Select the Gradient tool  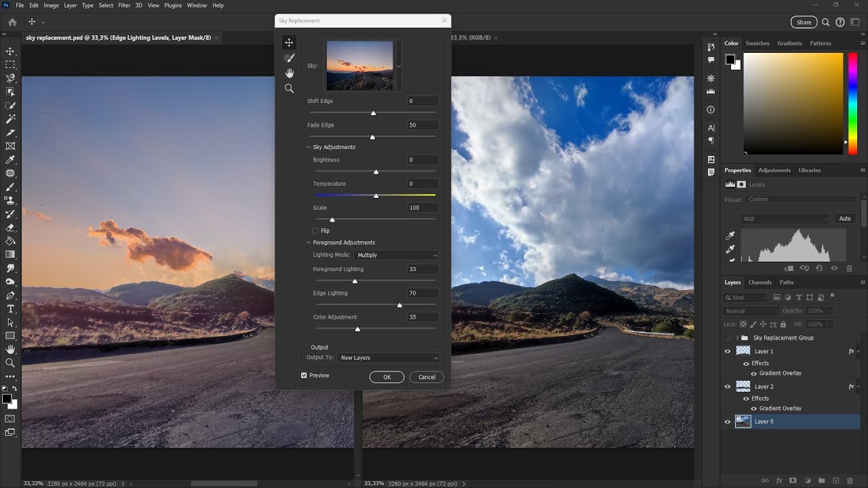click(x=10, y=255)
